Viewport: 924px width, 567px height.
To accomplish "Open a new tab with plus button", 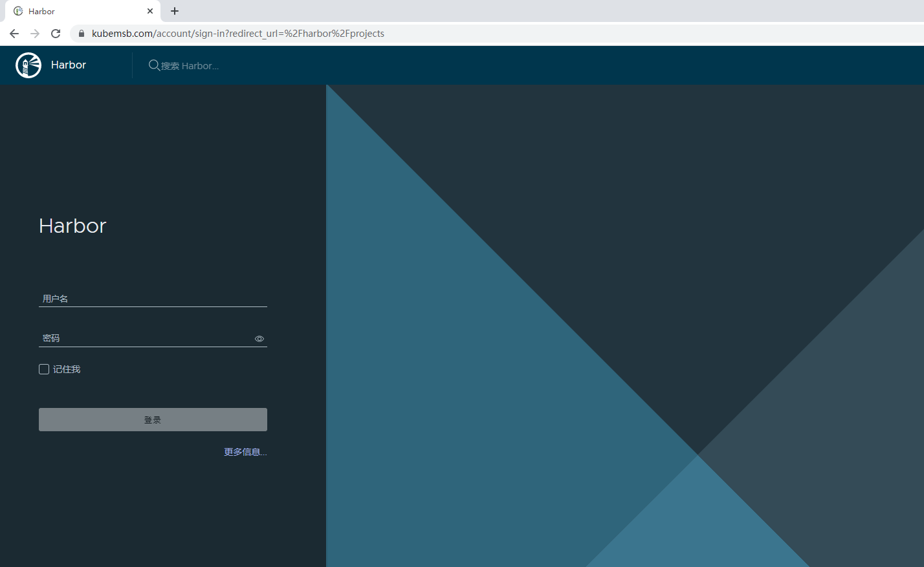I will [x=175, y=11].
